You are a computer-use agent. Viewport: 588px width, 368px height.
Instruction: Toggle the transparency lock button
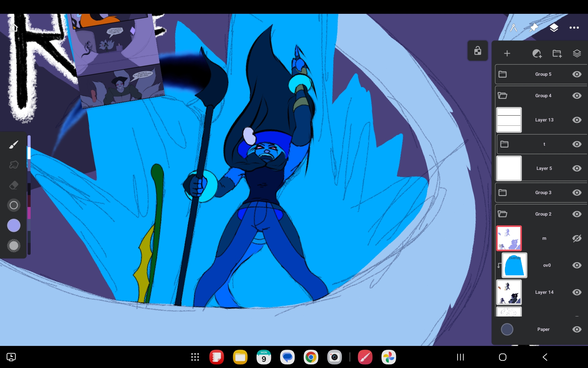click(x=477, y=51)
